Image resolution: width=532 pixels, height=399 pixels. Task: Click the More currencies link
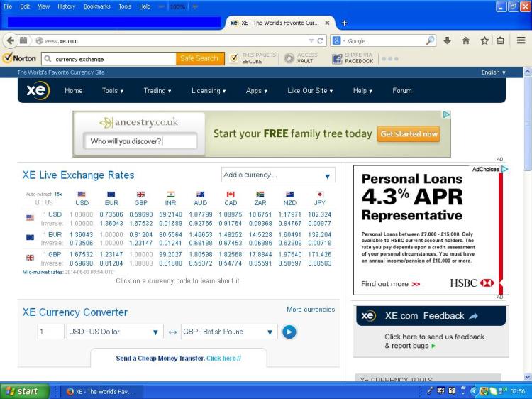310,310
